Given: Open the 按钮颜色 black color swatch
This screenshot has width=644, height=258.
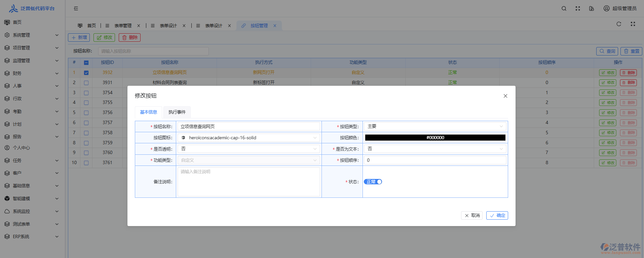Looking at the screenshot, I should [435, 138].
